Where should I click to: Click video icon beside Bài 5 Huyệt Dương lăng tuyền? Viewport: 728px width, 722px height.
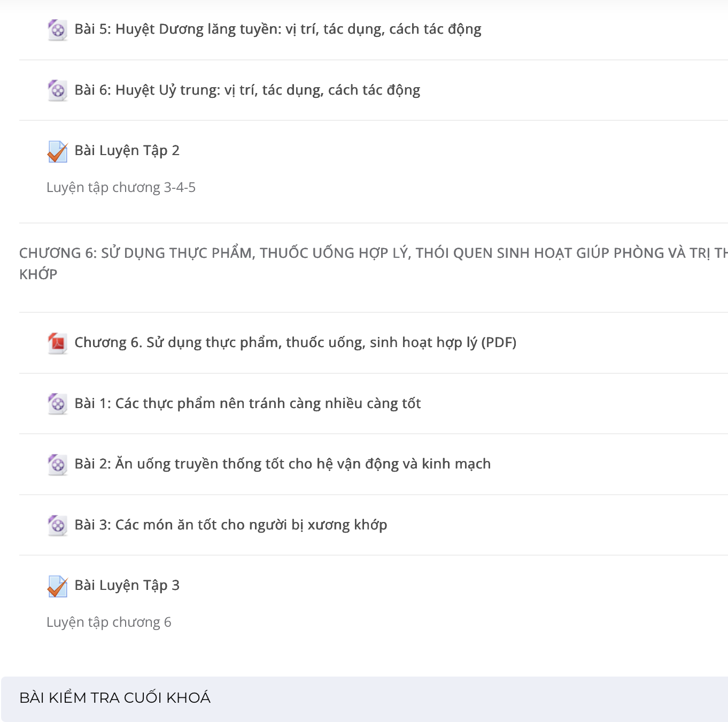(57, 30)
